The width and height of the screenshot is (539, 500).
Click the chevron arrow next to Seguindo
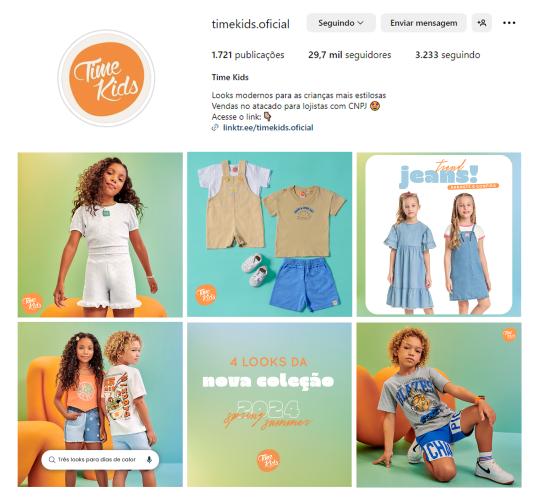pyautogui.click(x=361, y=23)
